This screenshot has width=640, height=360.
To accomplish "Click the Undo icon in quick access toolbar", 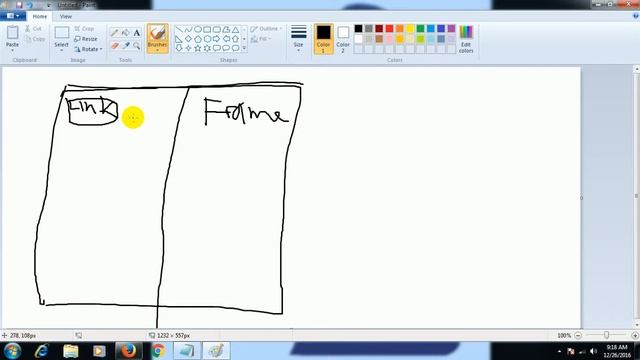I will click(29, 5).
